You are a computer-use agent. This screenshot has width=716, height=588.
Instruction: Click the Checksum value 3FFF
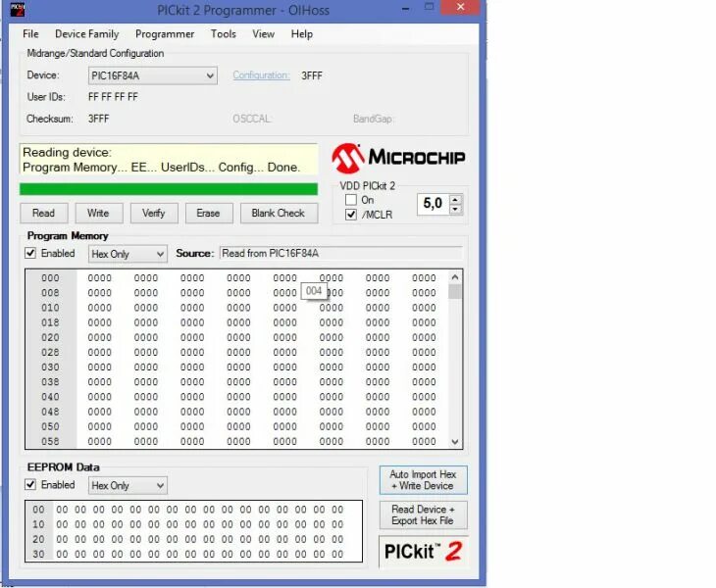(99, 119)
